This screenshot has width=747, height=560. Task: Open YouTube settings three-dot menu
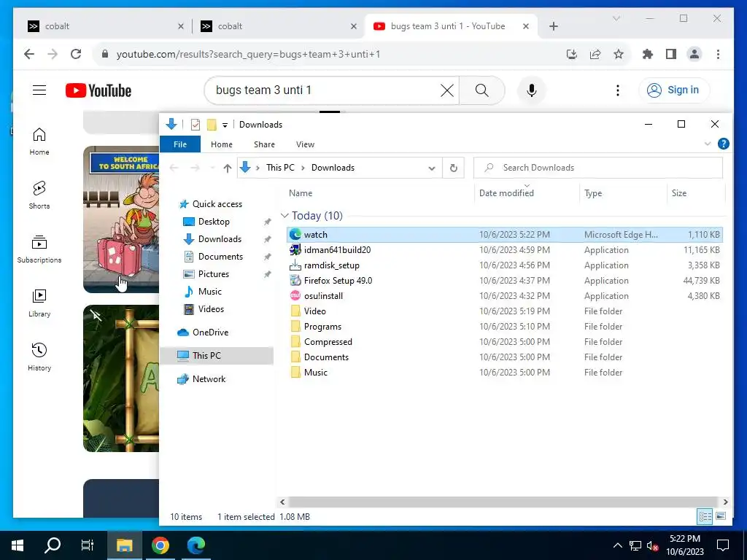618,90
